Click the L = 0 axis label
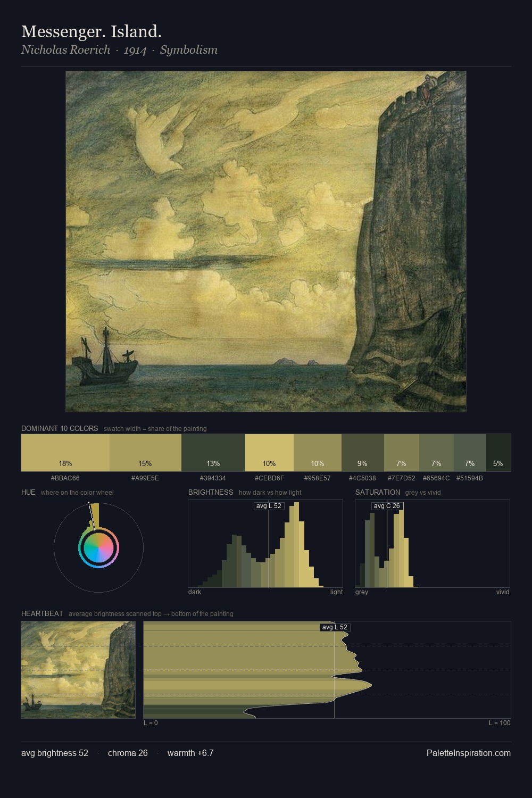The image size is (532, 798). point(151,723)
